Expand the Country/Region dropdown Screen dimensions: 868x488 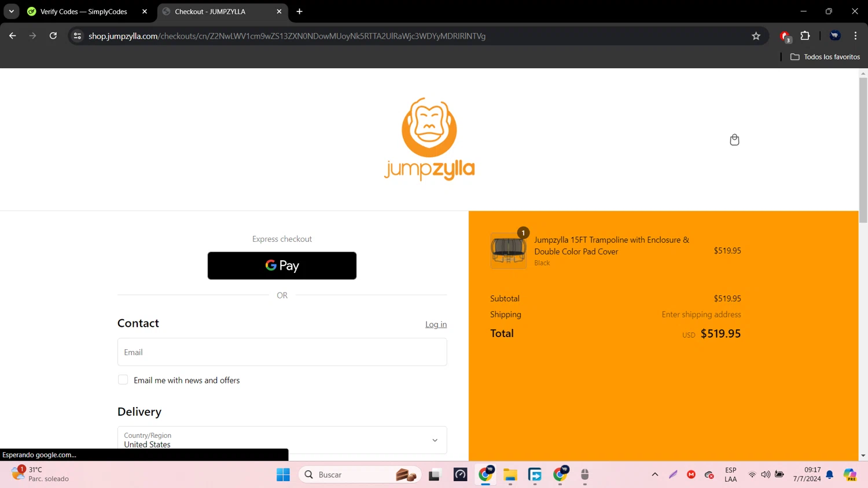coord(282,440)
